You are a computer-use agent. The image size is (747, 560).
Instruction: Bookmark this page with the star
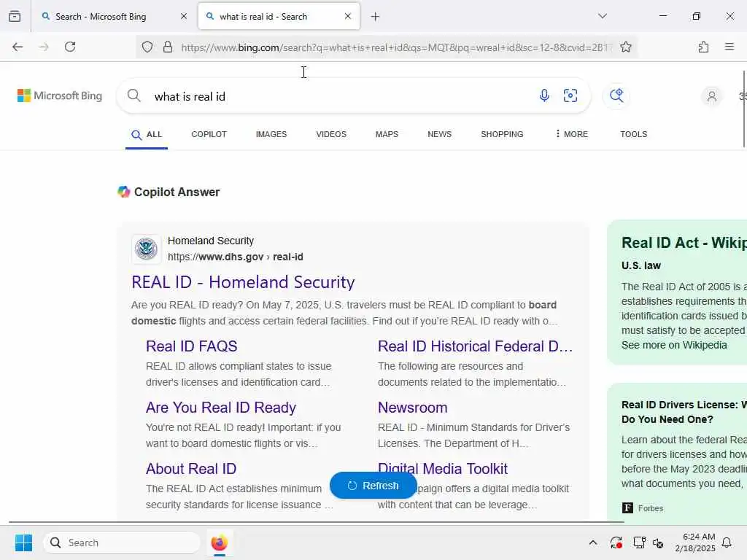626,47
